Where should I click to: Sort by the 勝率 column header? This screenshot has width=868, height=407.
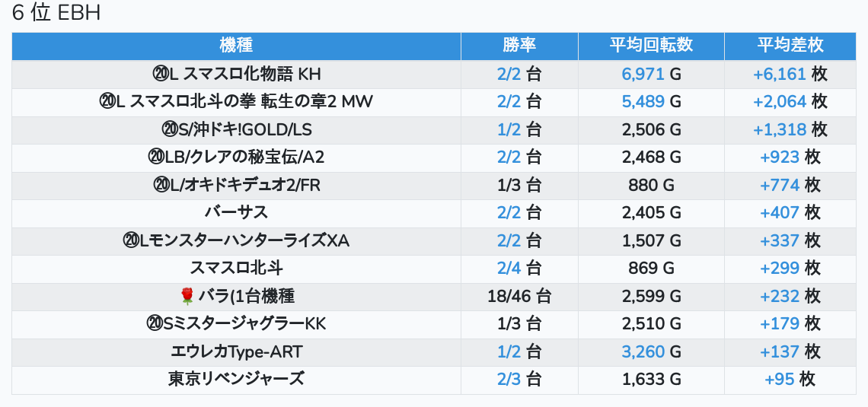point(519,46)
